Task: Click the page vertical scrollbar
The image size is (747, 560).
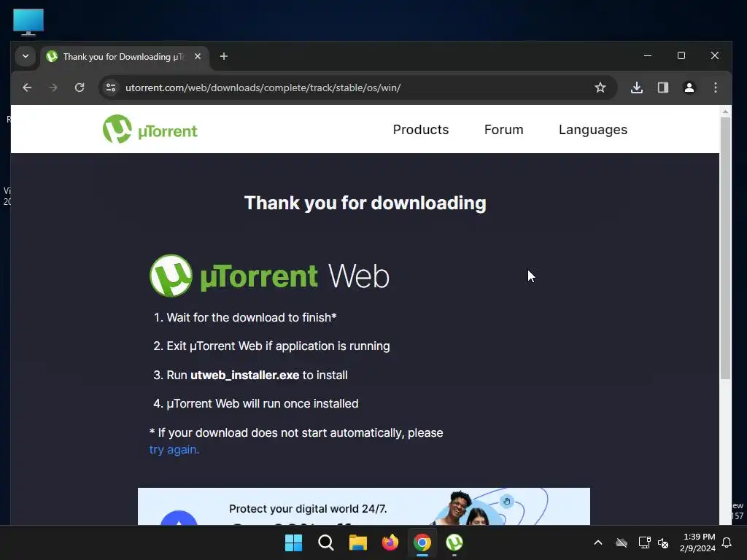Action: click(725, 248)
